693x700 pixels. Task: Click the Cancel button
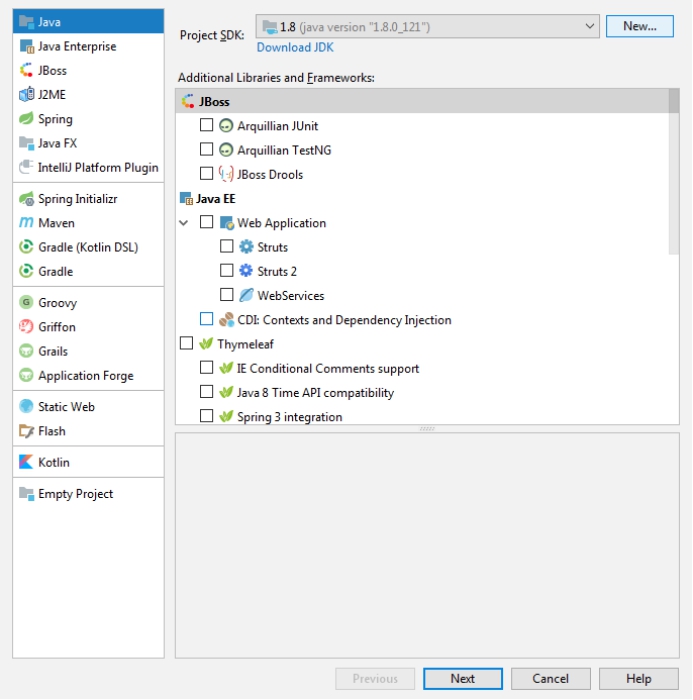tap(550, 679)
